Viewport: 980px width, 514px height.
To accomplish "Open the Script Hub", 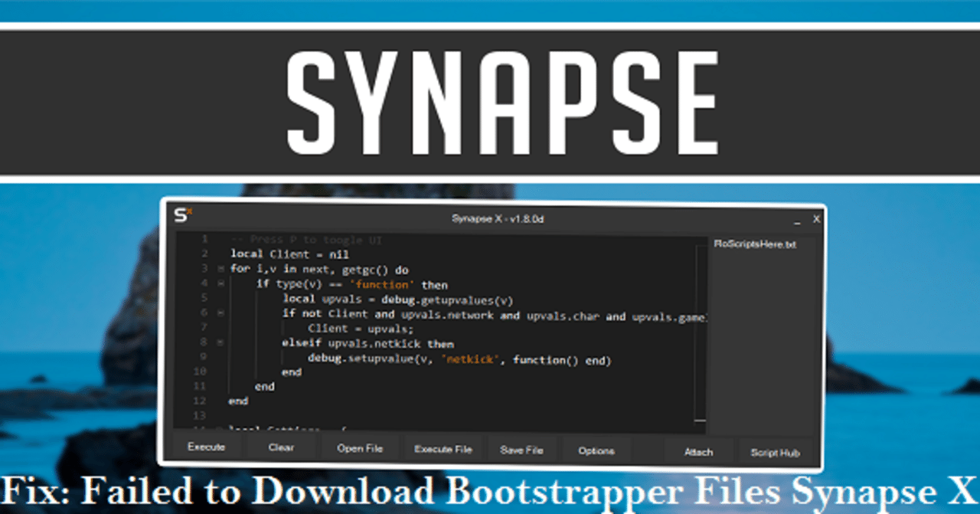I will tap(775, 453).
